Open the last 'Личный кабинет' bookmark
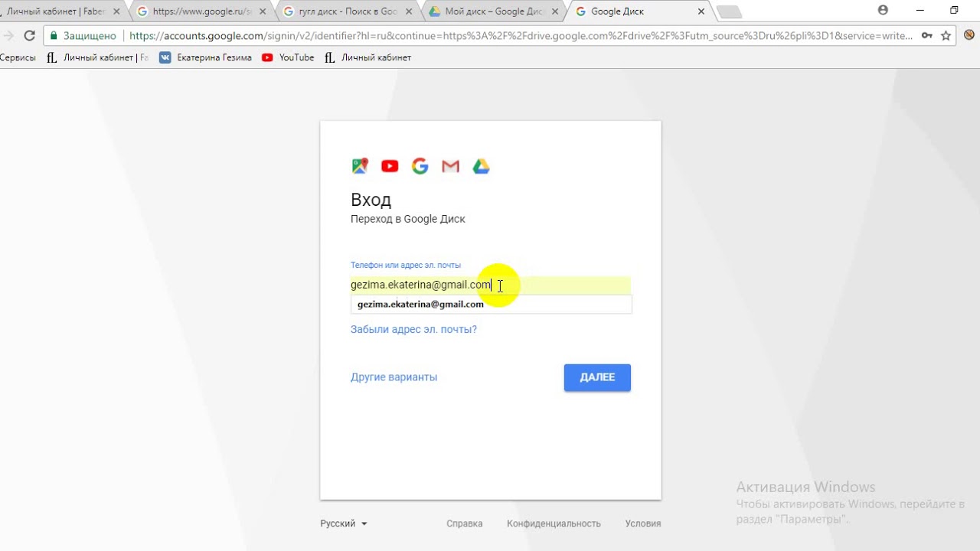 click(367, 57)
